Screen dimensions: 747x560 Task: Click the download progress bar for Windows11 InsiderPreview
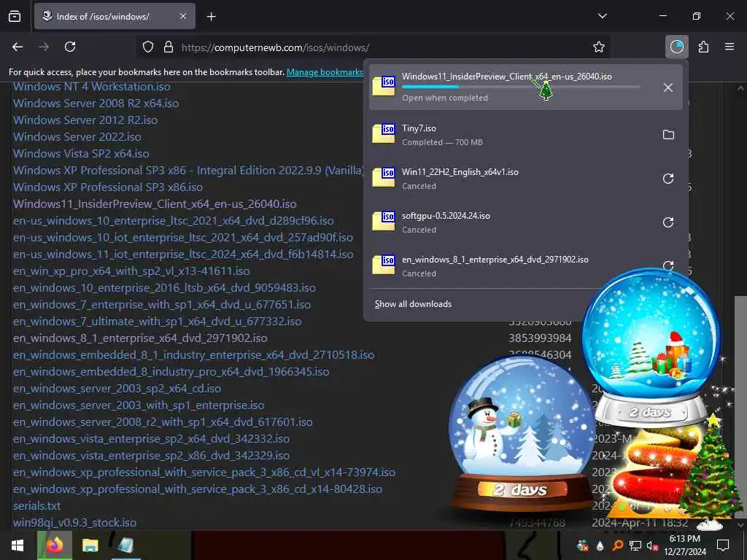521,87
